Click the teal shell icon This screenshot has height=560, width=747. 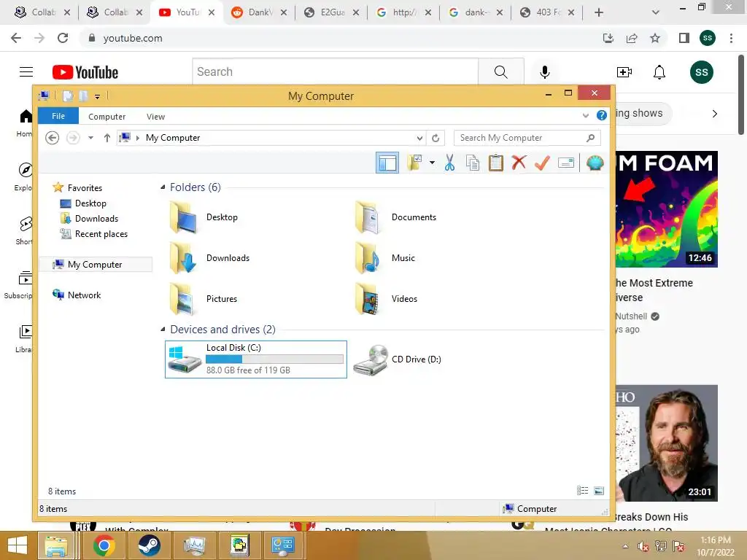[595, 163]
